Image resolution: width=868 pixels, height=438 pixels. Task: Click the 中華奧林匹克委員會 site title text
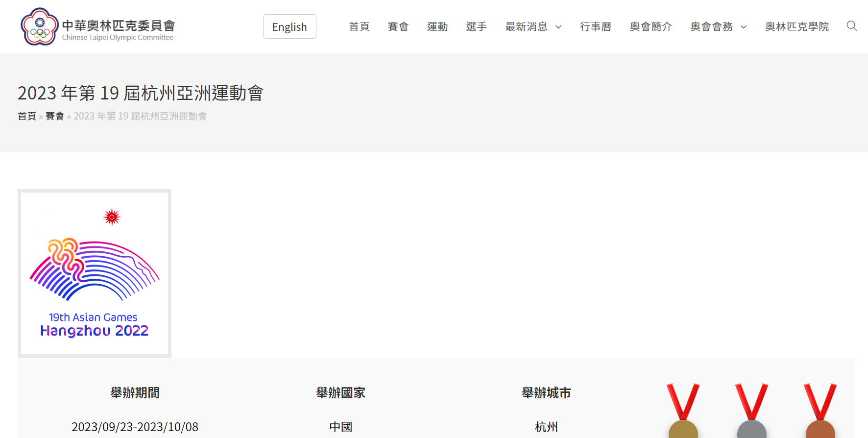click(119, 25)
